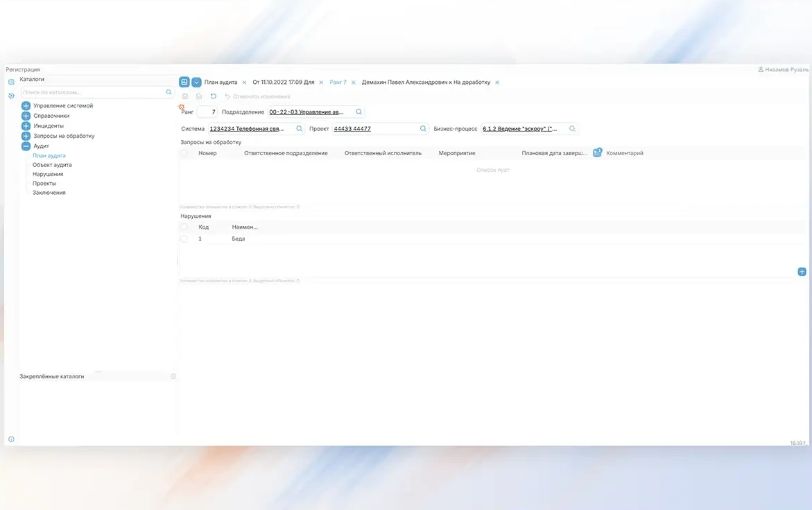
Task: Click the magnifier in the Бизнес-процесс field
Action: tap(572, 129)
